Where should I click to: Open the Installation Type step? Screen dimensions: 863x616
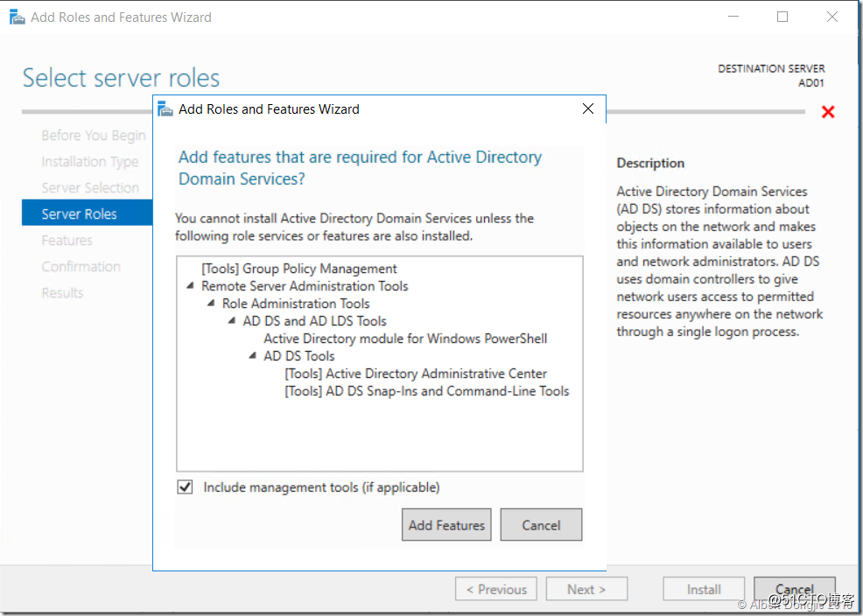point(90,162)
